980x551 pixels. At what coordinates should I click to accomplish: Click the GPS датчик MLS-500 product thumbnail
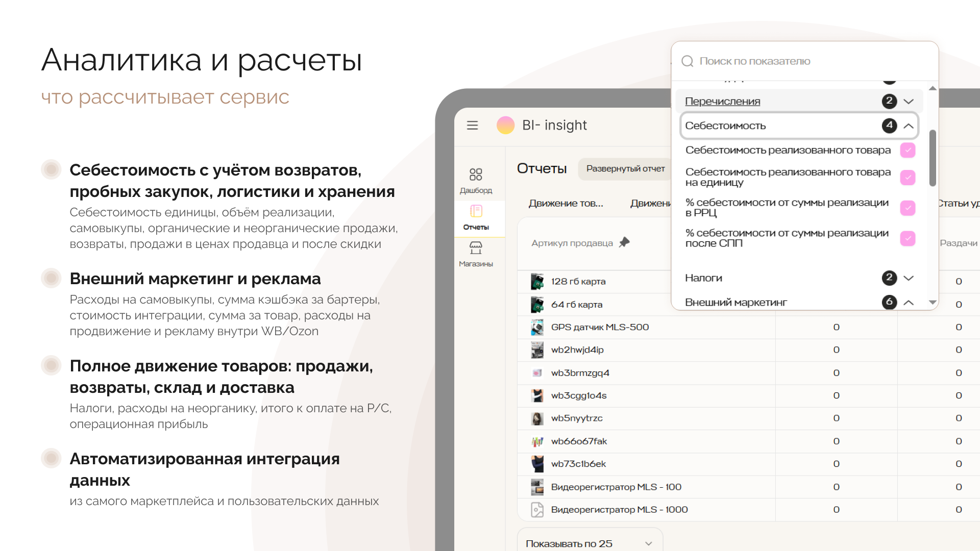click(x=537, y=327)
